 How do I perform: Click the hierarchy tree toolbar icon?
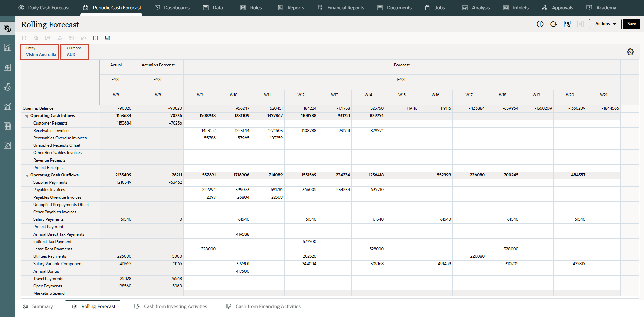(x=60, y=38)
